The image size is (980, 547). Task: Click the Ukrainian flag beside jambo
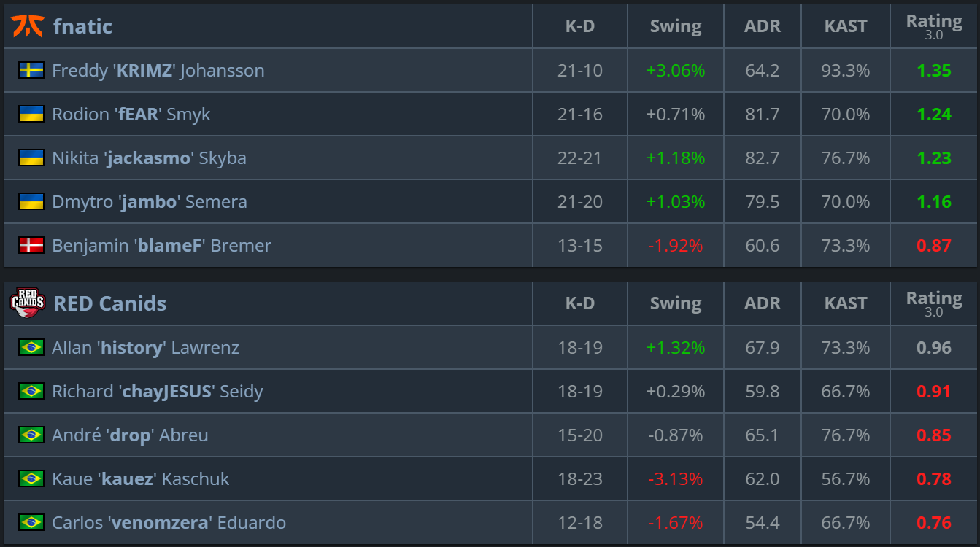click(31, 201)
